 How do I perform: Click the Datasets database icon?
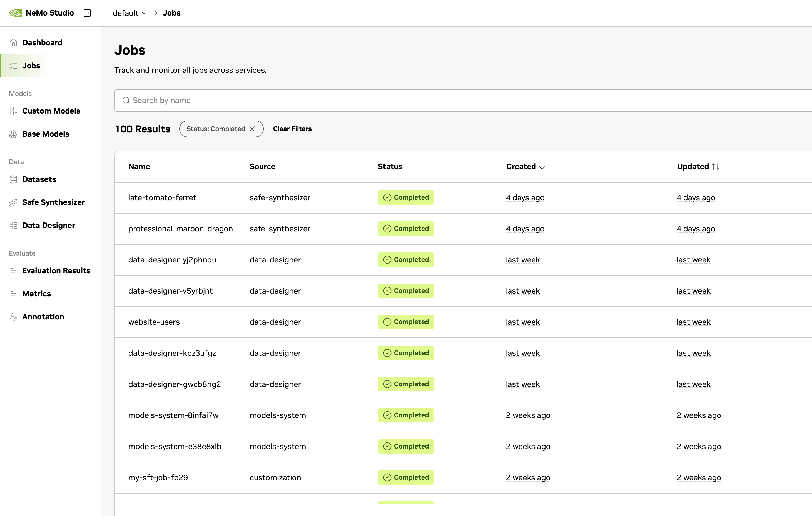click(x=14, y=179)
